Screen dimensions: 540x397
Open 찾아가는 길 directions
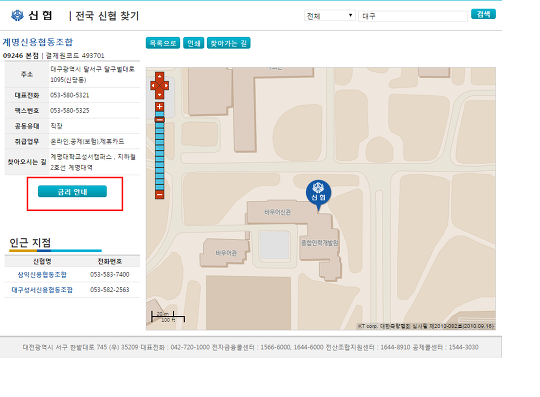pos(229,43)
